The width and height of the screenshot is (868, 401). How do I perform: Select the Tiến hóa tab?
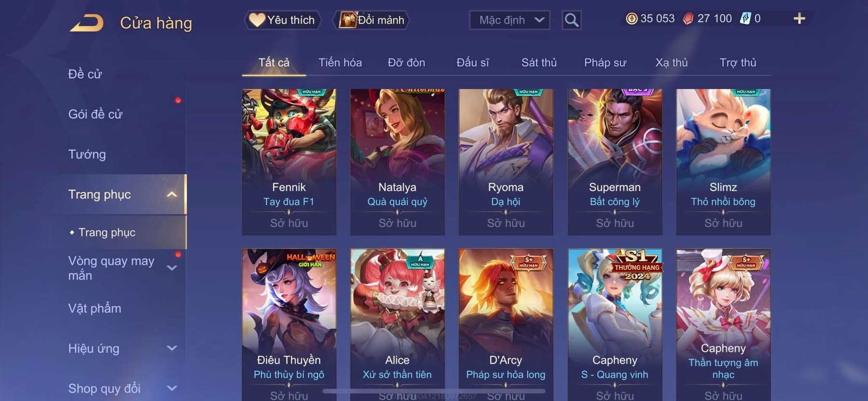(x=340, y=63)
